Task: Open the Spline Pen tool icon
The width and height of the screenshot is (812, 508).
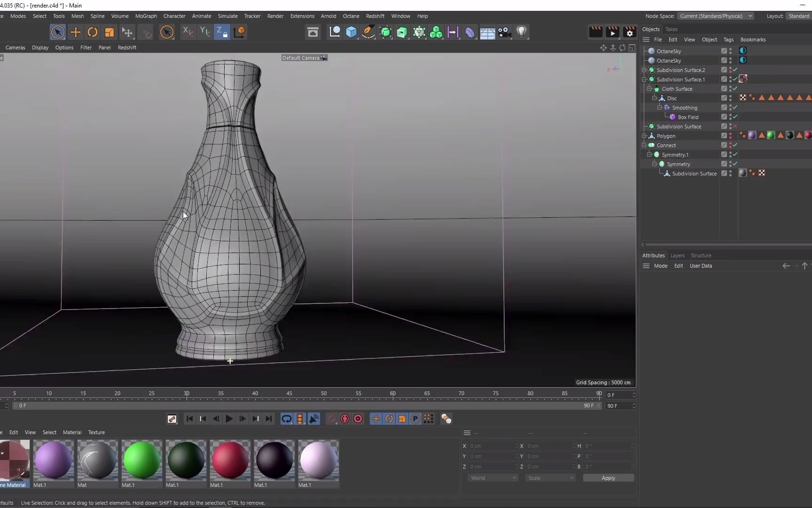Action: coord(369,32)
